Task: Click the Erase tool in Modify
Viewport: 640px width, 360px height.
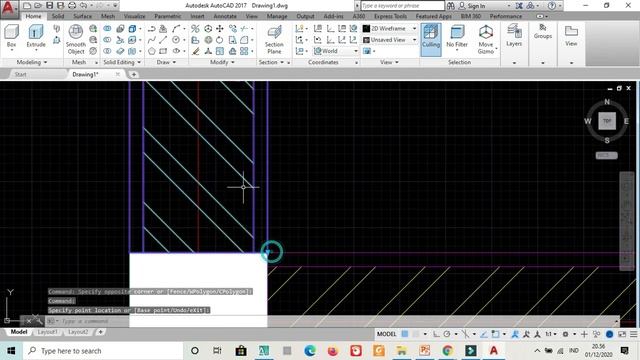Action: (x=196, y=51)
